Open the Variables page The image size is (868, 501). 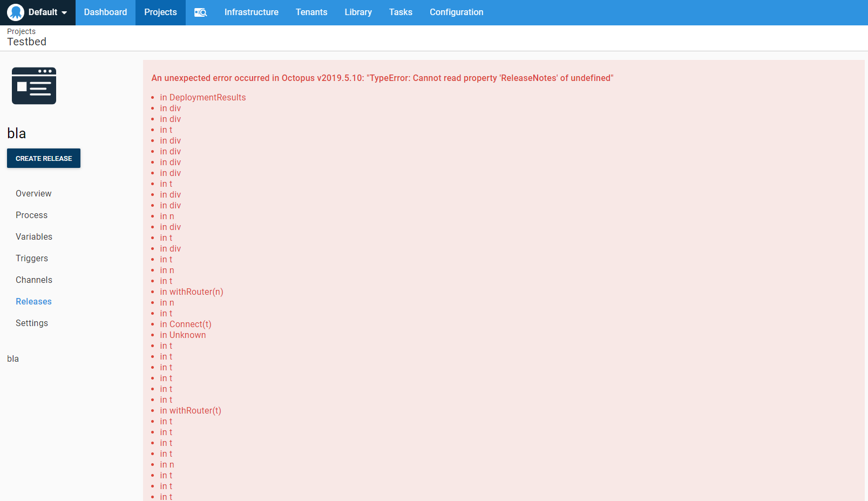point(34,236)
